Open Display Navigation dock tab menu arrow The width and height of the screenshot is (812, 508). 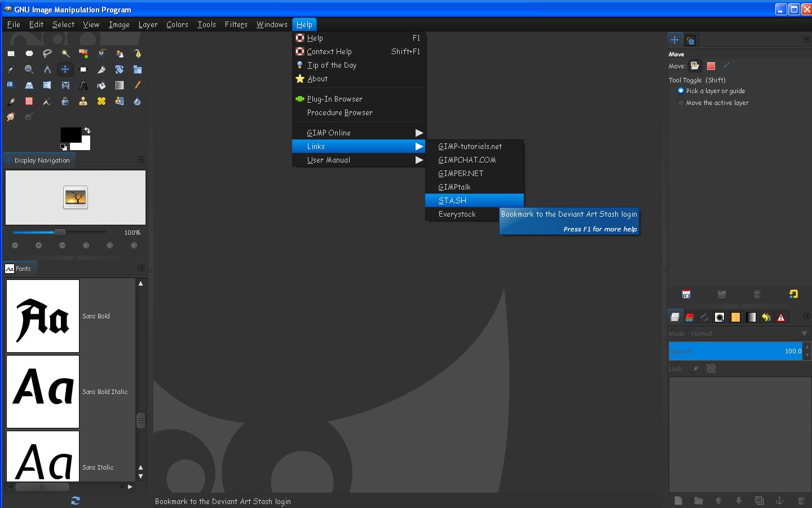click(141, 160)
